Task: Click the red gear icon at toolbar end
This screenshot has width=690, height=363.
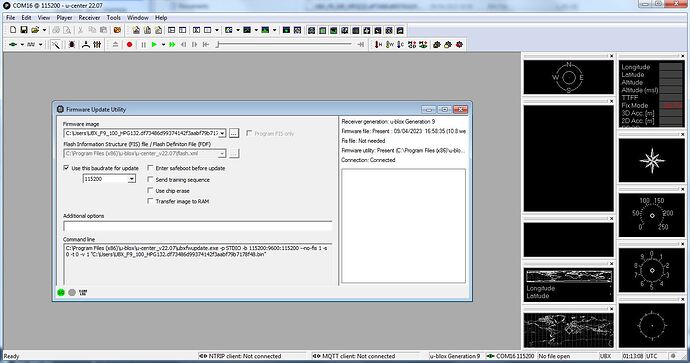Action: (459, 44)
